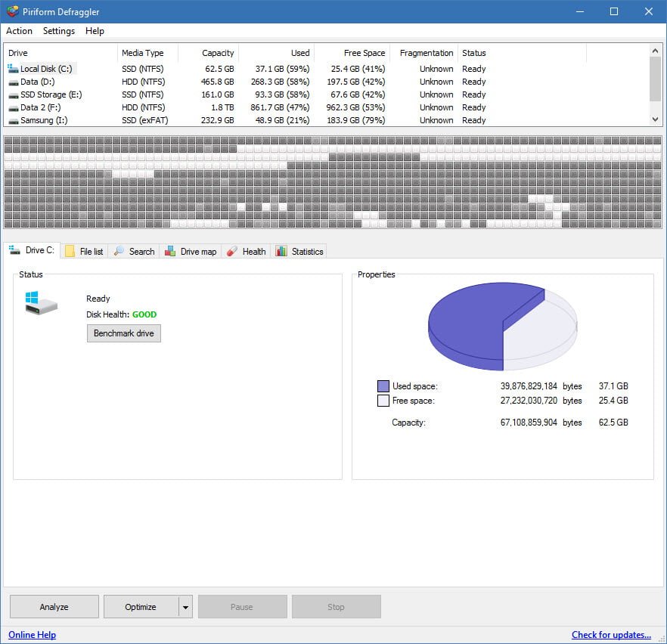The image size is (667, 644).
Task: Click the '465.8 GB' capacity cell
Action: click(x=217, y=82)
